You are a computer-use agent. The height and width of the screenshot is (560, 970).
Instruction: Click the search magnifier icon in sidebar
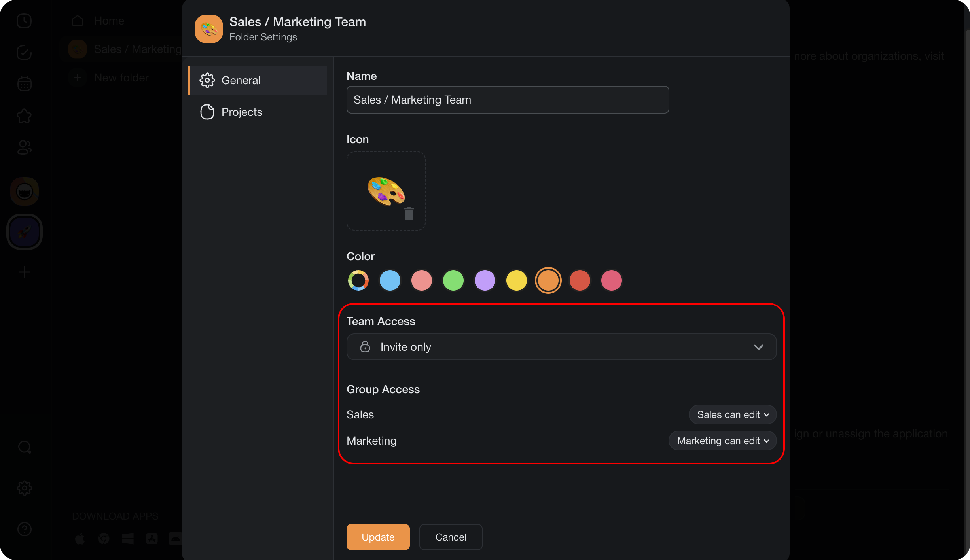(24, 447)
